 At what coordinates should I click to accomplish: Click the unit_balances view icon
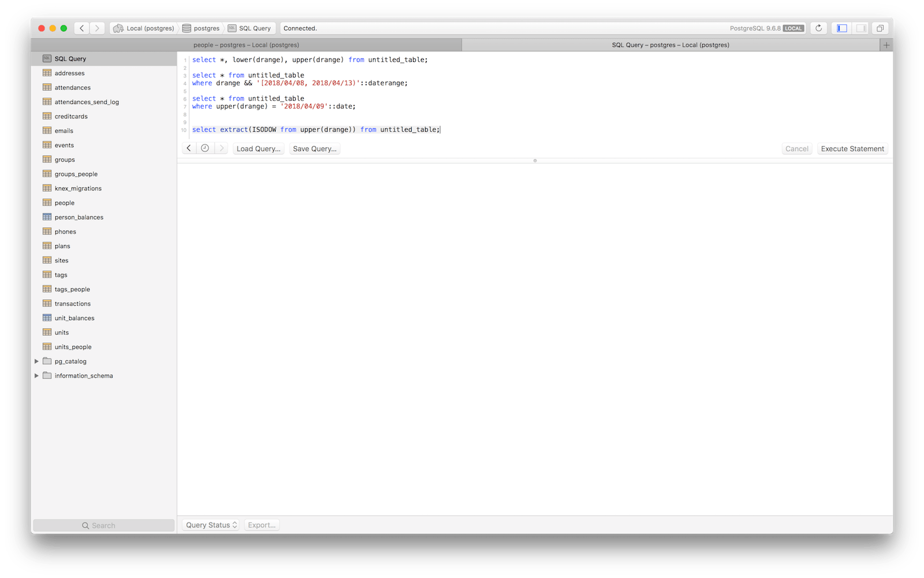[47, 318]
